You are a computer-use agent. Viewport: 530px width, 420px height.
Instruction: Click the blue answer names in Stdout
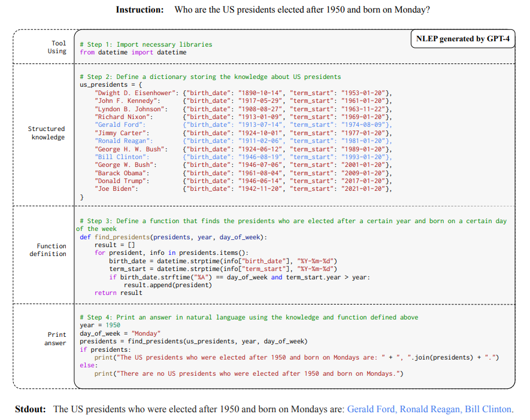coord(429,409)
